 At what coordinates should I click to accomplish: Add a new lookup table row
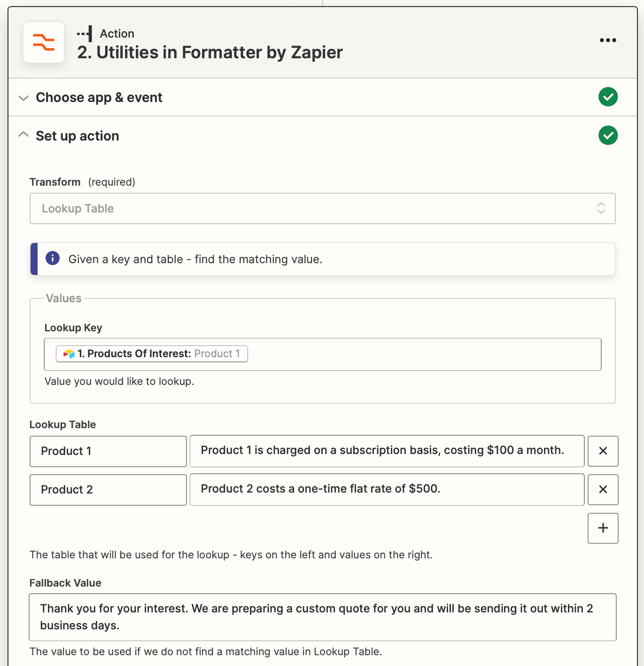tap(603, 528)
